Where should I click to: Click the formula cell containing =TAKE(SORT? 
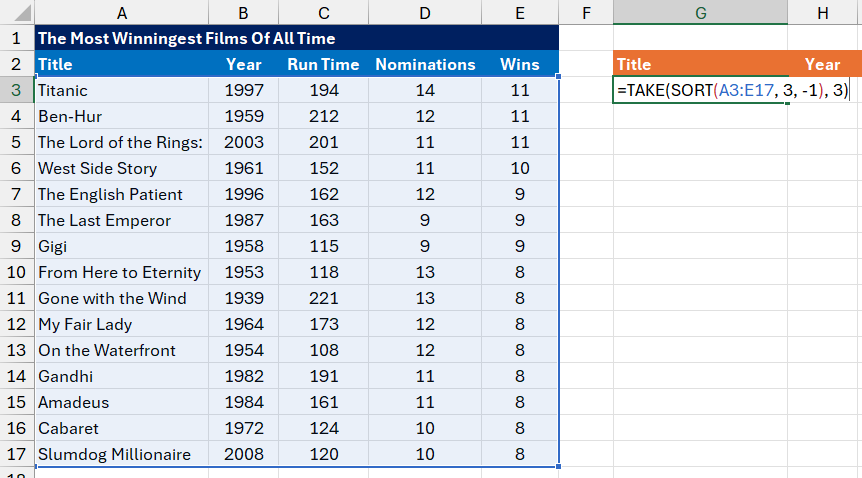click(732, 90)
